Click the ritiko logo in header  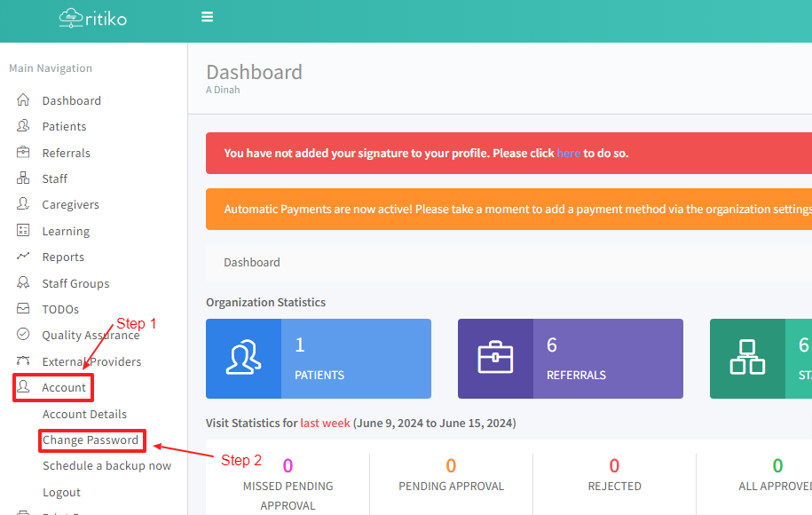[x=93, y=17]
